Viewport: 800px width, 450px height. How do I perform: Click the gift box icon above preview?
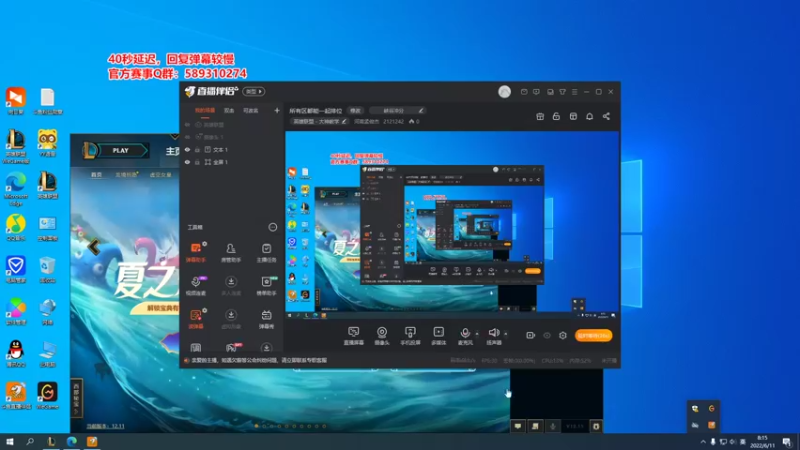tap(540, 116)
